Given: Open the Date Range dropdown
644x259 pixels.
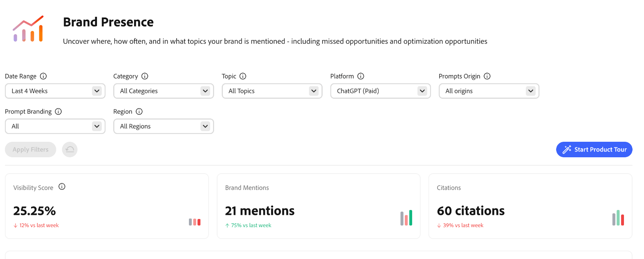Looking at the screenshot, I should point(55,91).
